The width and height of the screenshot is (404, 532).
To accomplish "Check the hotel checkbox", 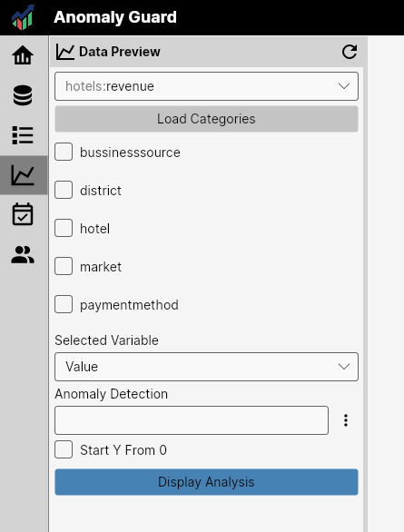I will coord(64,228).
